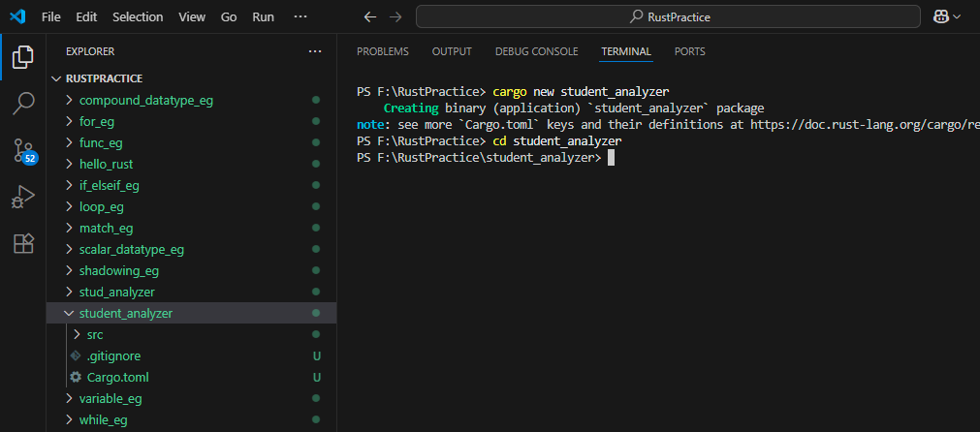Switch to the OUTPUT tab
The height and width of the screenshot is (432, 980).
click(x=452, y=51)
